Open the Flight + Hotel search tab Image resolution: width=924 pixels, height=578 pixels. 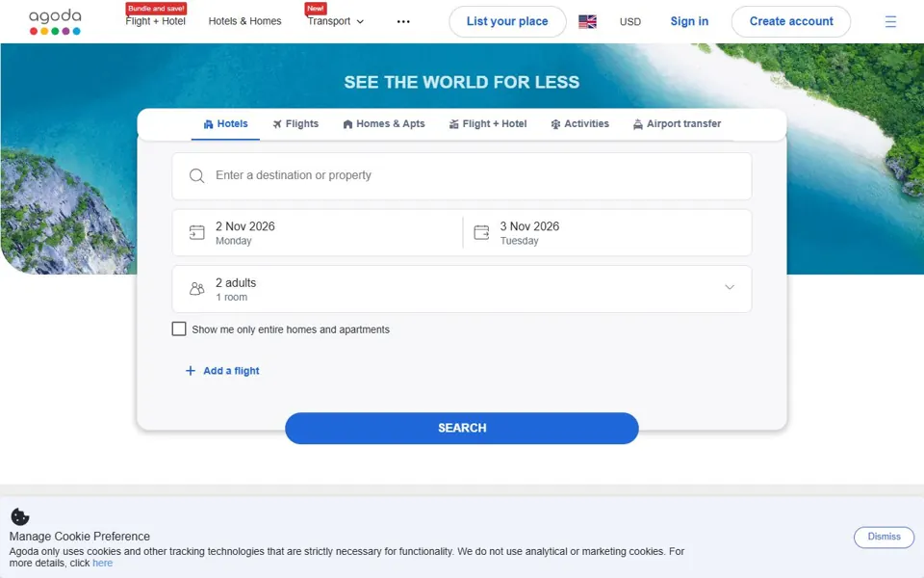(488, 124)
